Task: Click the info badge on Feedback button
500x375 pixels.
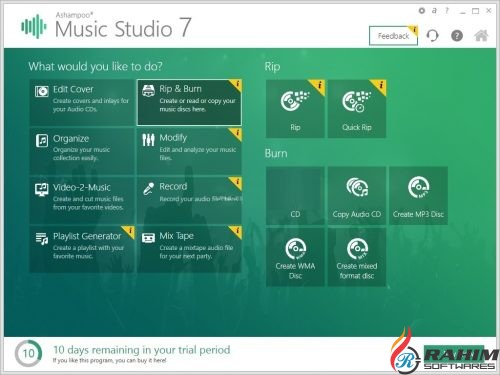Action: [414, 30]
